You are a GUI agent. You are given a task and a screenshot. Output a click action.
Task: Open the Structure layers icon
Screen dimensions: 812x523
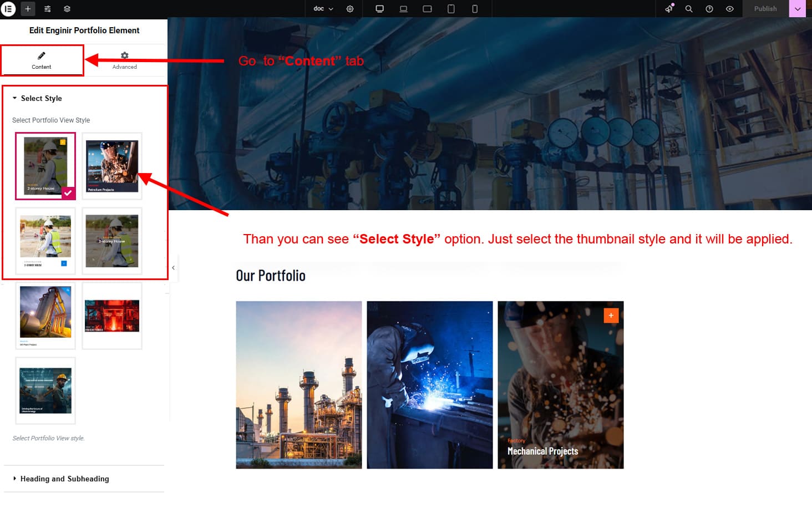click(x=67, y=9)
